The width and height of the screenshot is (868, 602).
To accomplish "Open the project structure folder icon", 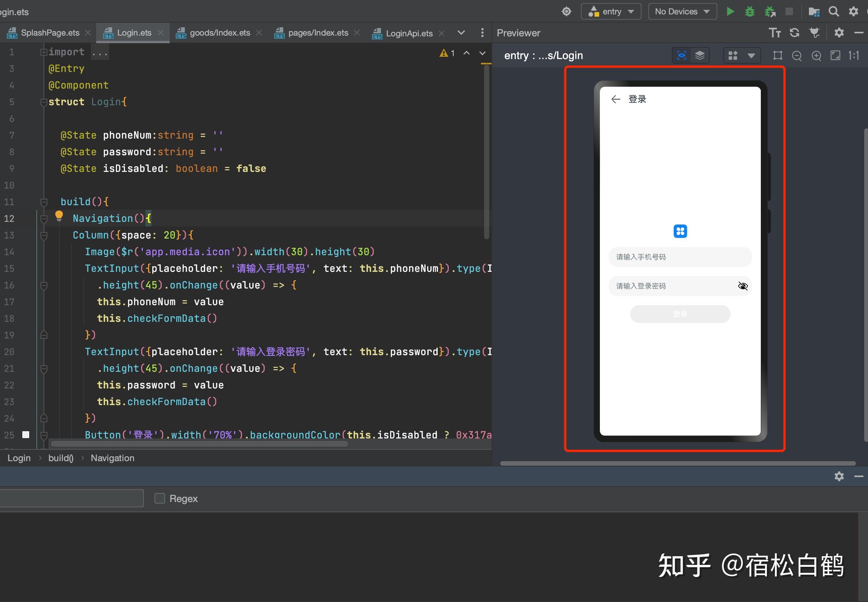I will click(x=814, y=12).
